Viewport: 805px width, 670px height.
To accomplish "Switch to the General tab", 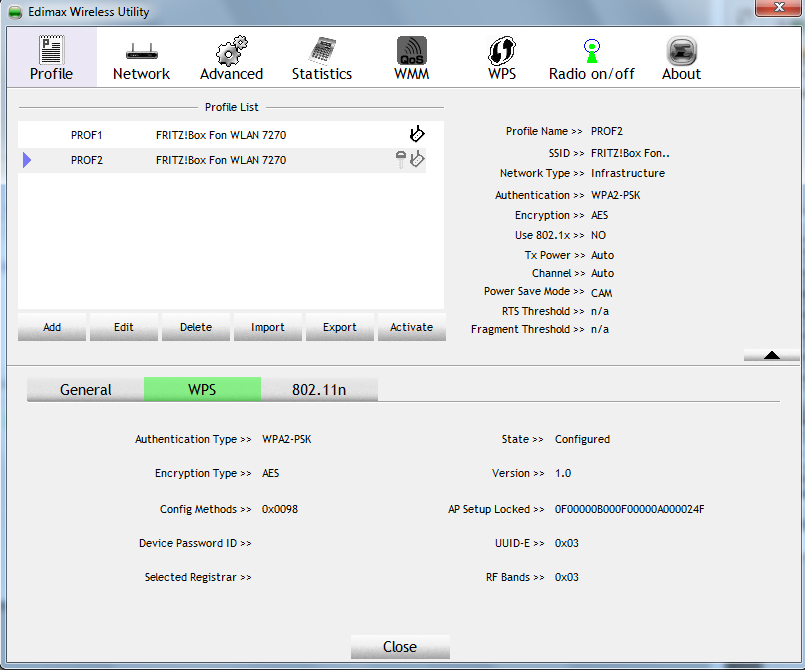I will coord(85,389).
